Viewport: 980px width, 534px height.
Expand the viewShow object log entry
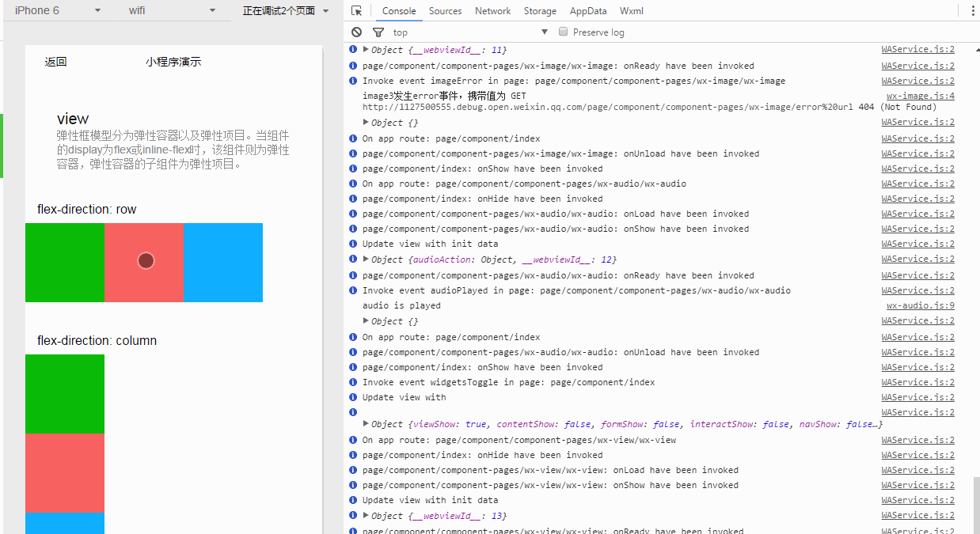(x=367, y=424)
